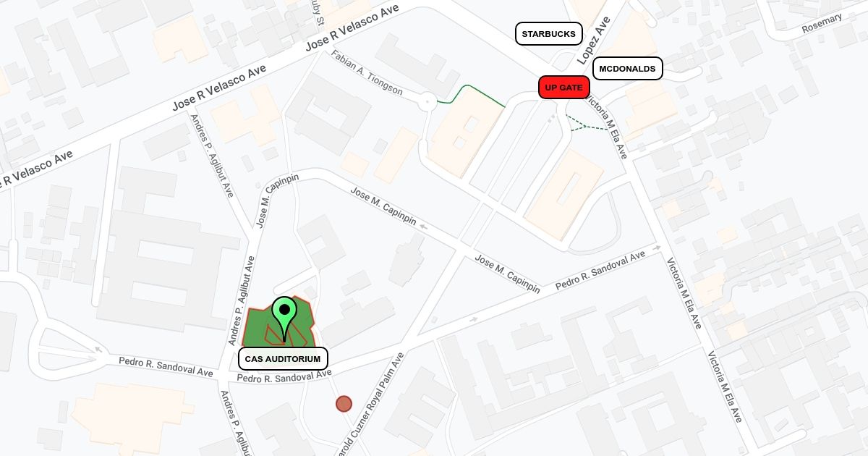This screenshot has width=868, height=456.
Task: Select the Lopez Ave street label
Action: (593, 41)
